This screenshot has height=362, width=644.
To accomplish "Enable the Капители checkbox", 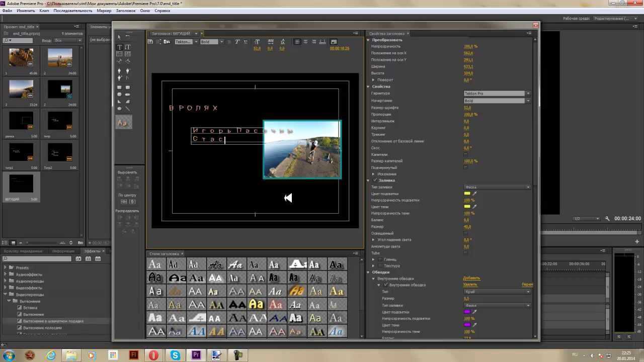I will point(465,154).
